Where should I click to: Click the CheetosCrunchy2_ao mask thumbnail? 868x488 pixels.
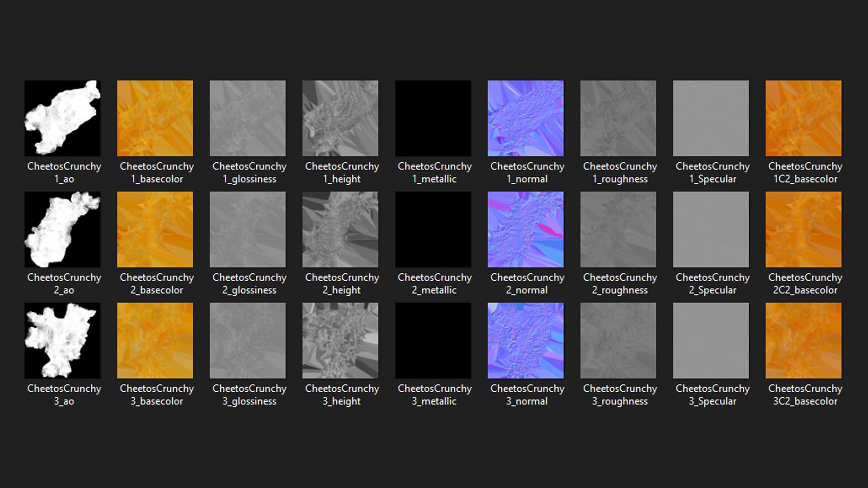coord(62,230)
